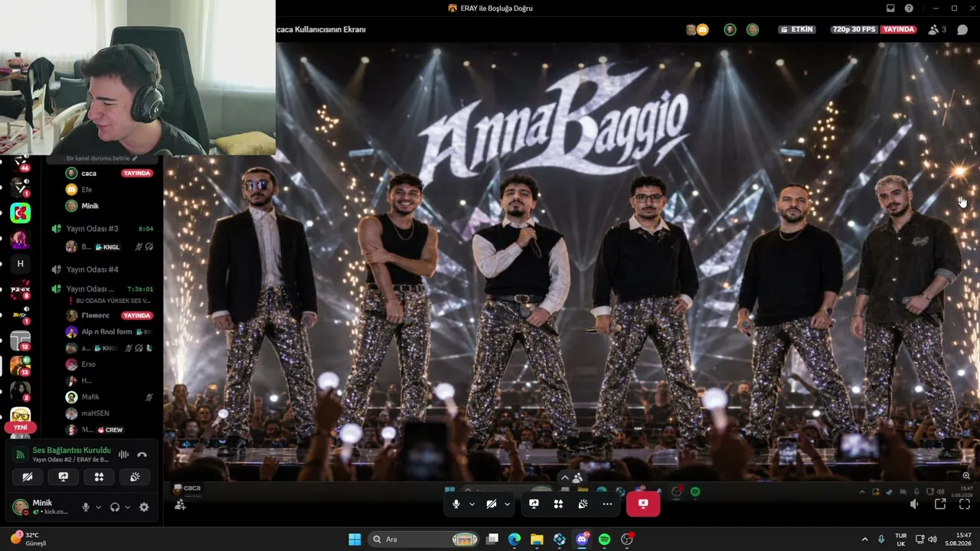The image size is (980, 551).
Task: Deafen with headphones icon in user panel
Action: pyautogui.click(x=115, y=507)
